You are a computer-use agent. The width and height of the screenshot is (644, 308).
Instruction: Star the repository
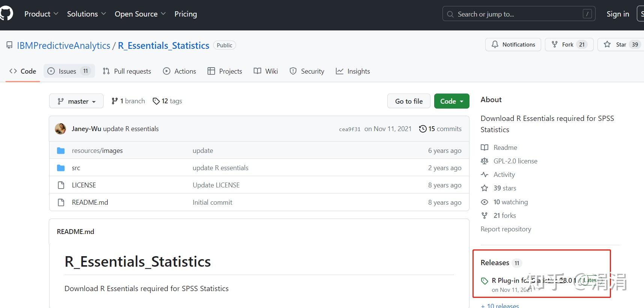621,44
